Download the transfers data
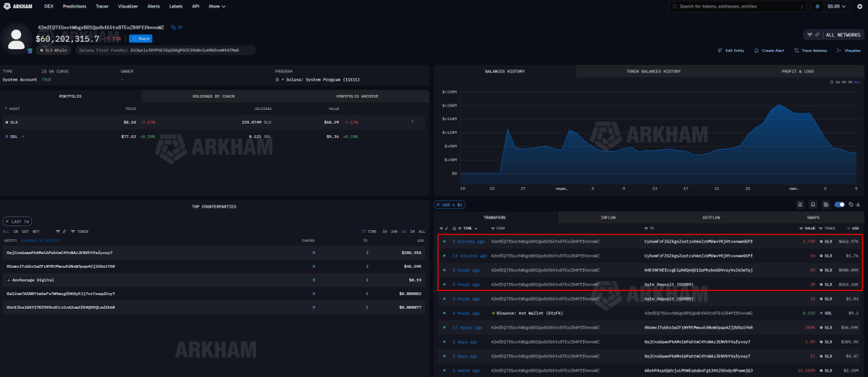Image resolution: width=868 pixels, height=377 pixels. pos(858,205)
